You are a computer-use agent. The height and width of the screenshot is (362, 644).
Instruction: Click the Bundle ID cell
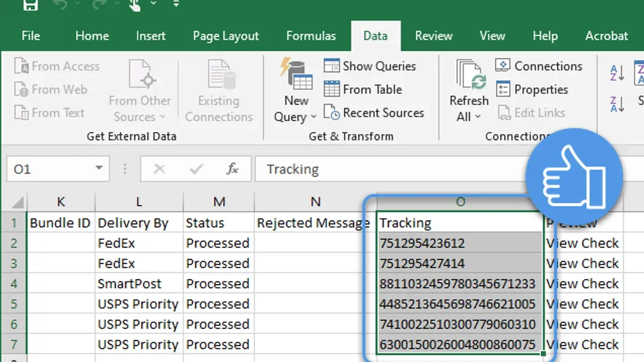pos(61,223)
